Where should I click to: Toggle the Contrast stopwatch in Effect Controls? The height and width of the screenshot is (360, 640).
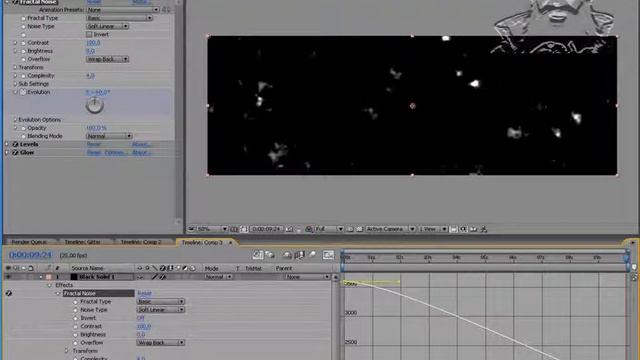[x=23, y=43]
